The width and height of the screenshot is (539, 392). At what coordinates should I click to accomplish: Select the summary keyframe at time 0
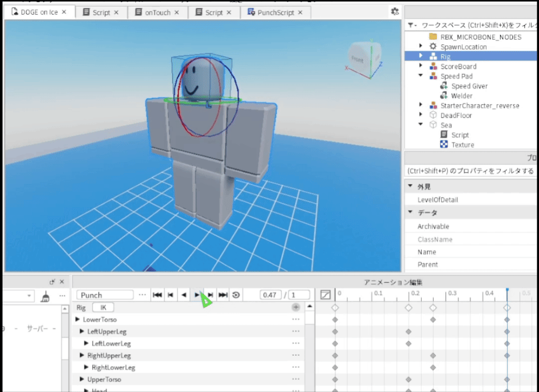pos(335,307)
